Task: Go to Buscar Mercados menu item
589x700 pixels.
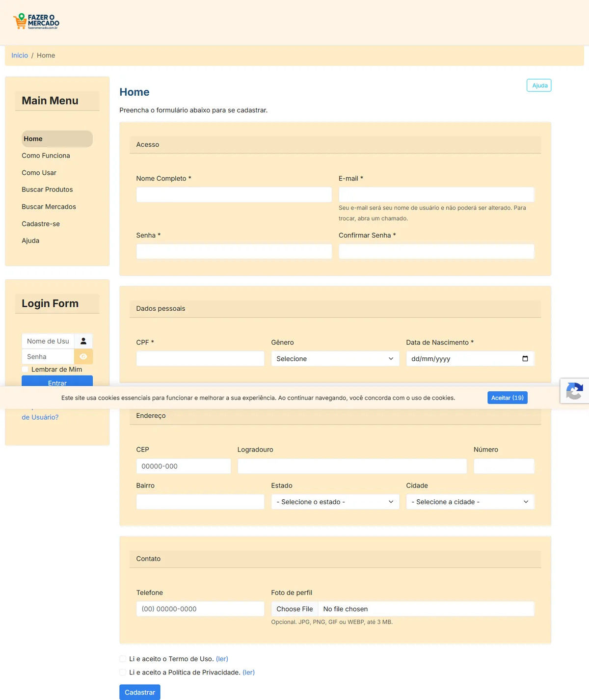Action: [49, 207]
